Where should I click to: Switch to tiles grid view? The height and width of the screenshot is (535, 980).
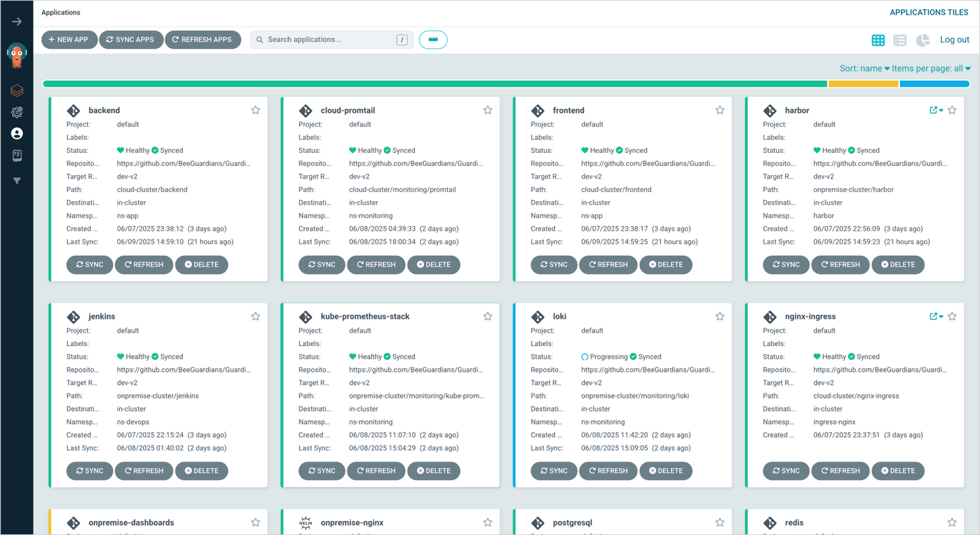tap(878, 40)
